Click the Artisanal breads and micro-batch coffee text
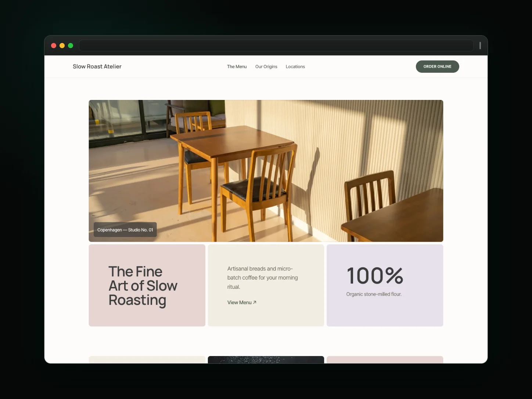The width and height of the screenshot is (532, 399). pyautogui.click(x=263, y=278)
